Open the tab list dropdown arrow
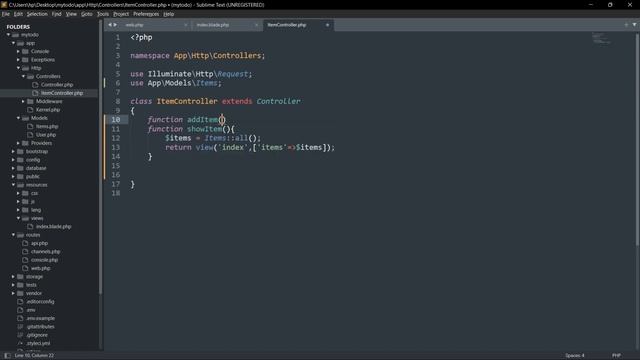 coord(634,25)
